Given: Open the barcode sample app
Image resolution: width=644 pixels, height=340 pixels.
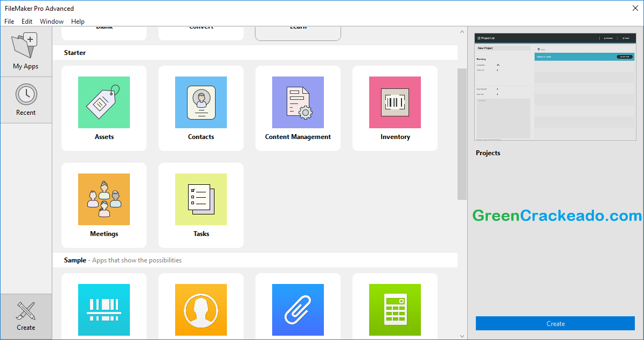Looking at the screenshot, I should 103,310.
